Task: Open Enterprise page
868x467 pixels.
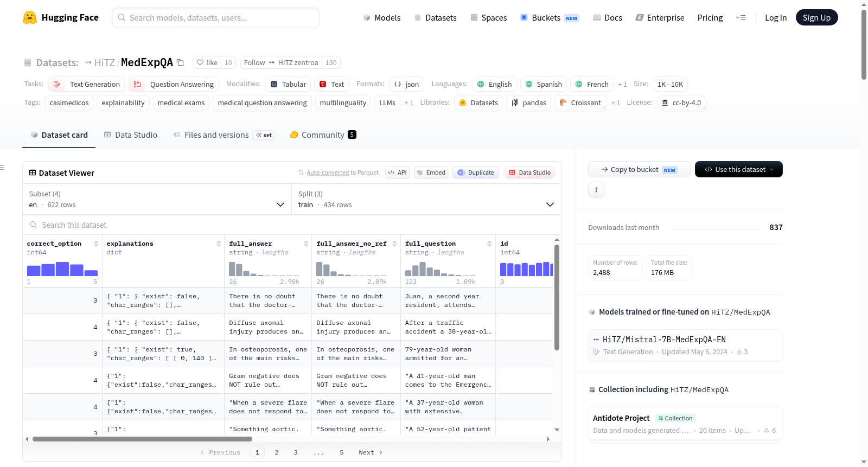Action: point(660,17)
